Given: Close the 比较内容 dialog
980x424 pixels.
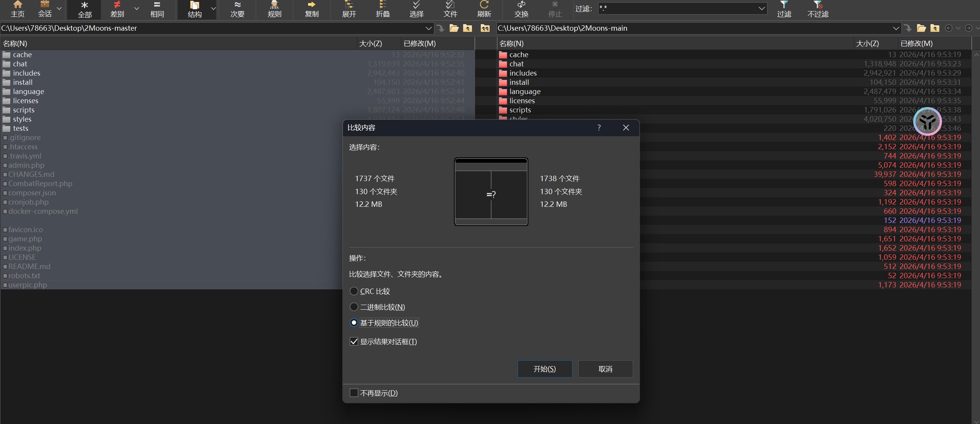Looking at the screenshot, I should (626, 127).
